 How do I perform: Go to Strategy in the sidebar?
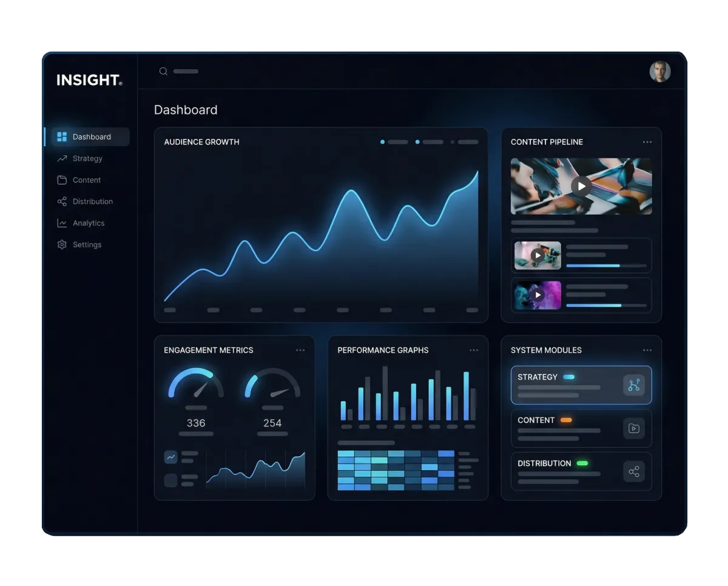(87, 158)
